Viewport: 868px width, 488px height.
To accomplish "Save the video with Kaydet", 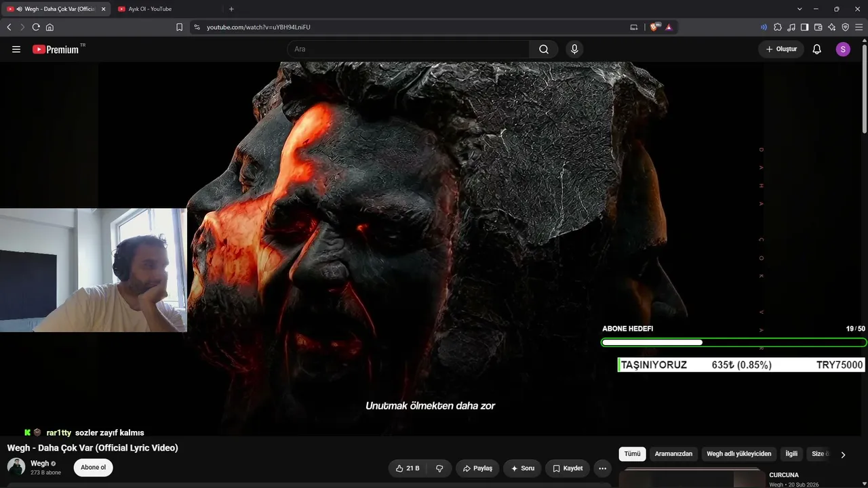I will pos(568,468).
